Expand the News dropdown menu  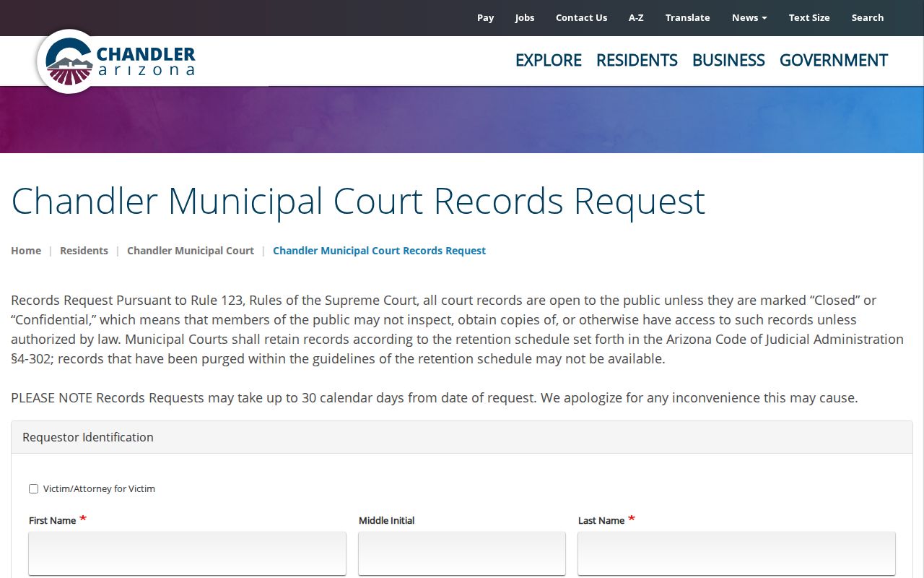(x=749, y=17)
